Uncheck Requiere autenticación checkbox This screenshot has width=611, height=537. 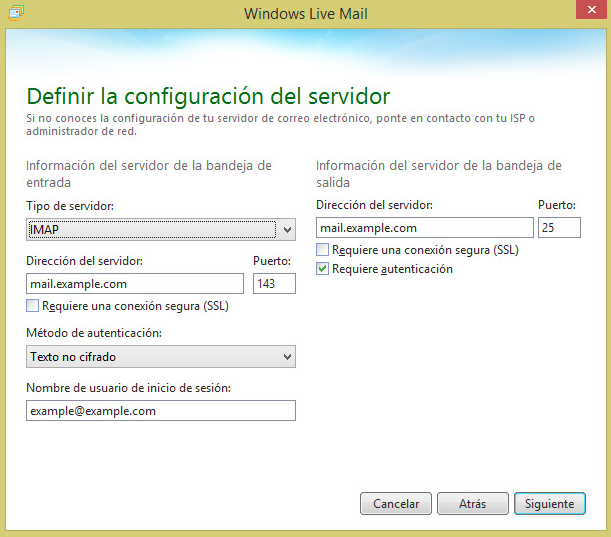tap(322, 269)
